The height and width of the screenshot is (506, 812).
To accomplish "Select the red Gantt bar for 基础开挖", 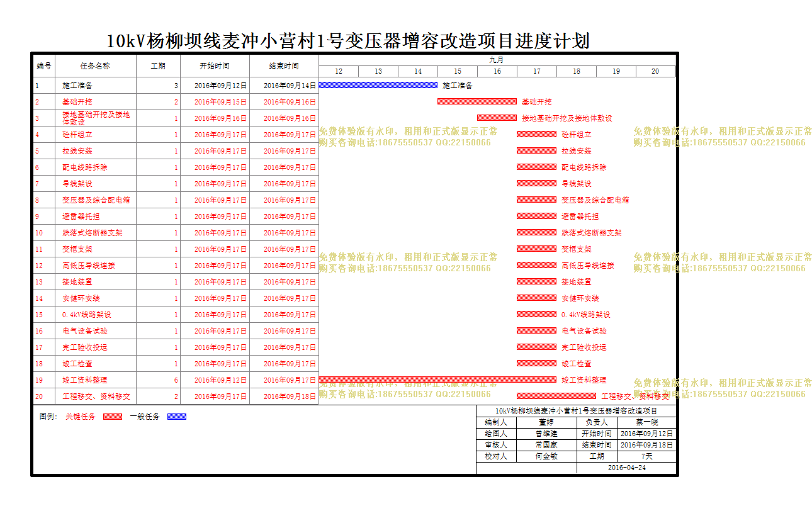I will 477,101.
